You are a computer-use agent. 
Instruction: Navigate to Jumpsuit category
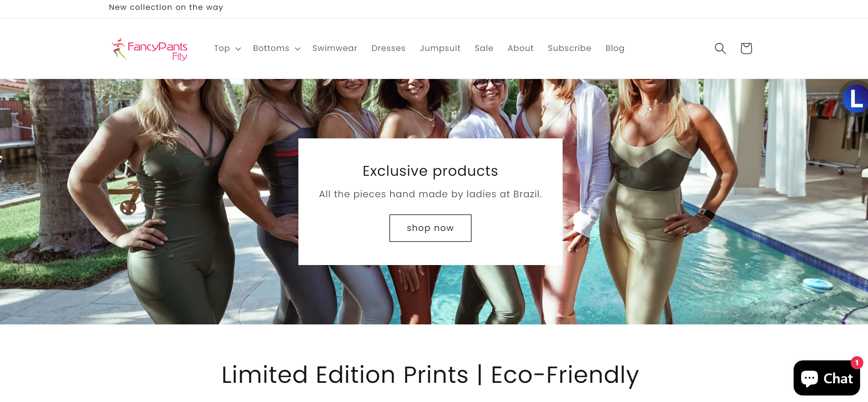pos(440,48)
